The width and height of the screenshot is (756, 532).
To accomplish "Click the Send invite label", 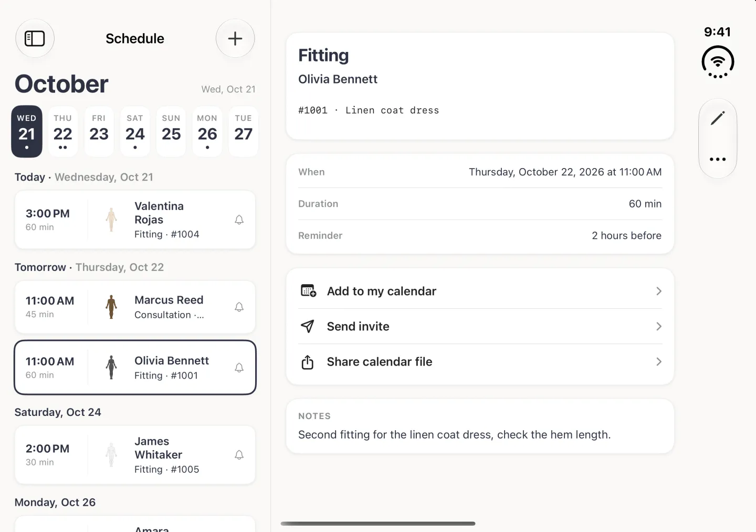I will [x=358, y=326].
